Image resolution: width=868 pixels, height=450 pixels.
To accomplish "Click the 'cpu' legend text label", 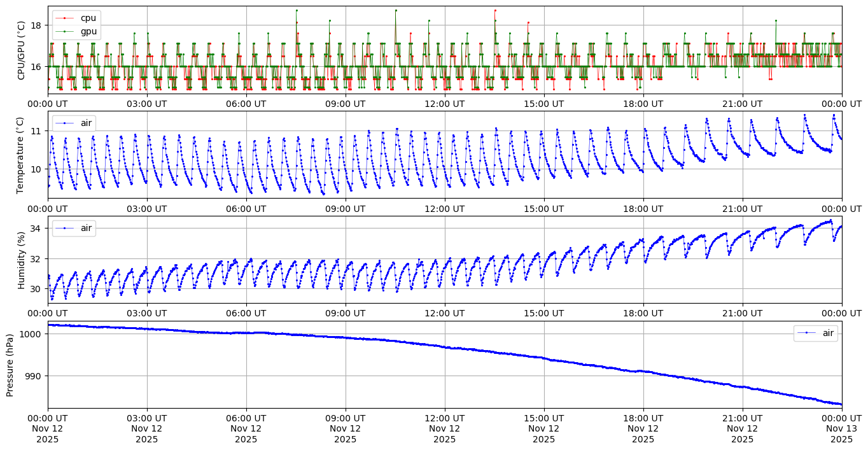I will click(88, 18).
